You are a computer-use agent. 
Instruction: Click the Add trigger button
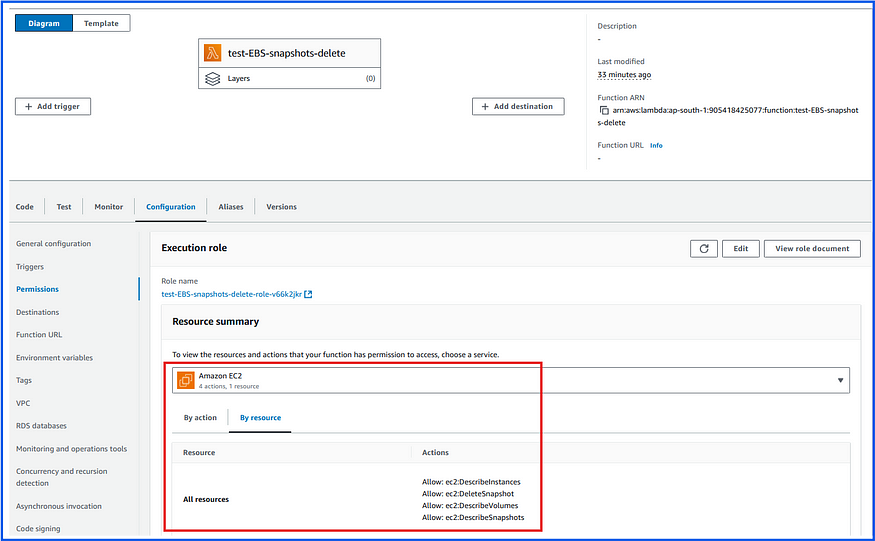53,107
